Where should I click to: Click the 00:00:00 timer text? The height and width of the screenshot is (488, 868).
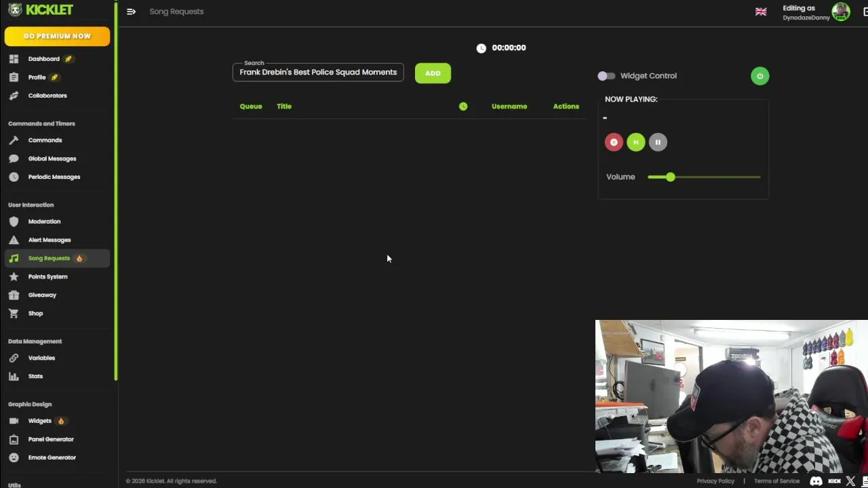(509, 48)
